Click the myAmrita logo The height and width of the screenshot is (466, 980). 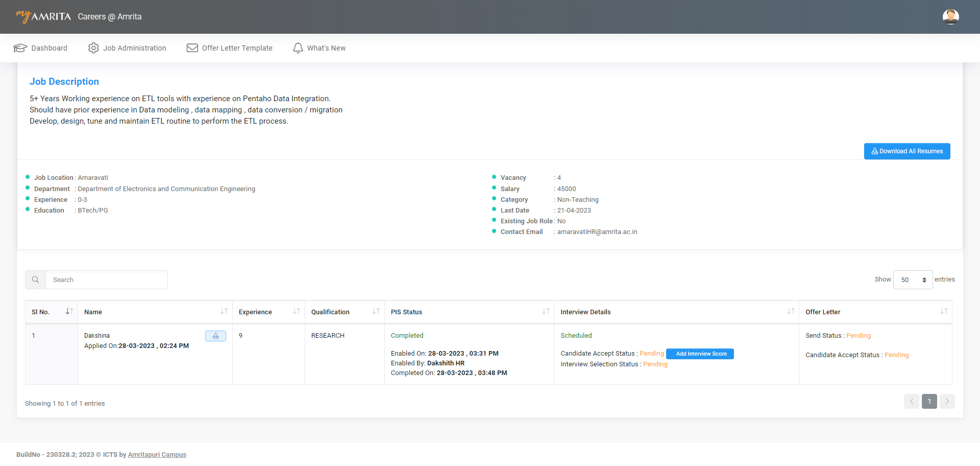(x=43, y=16)
